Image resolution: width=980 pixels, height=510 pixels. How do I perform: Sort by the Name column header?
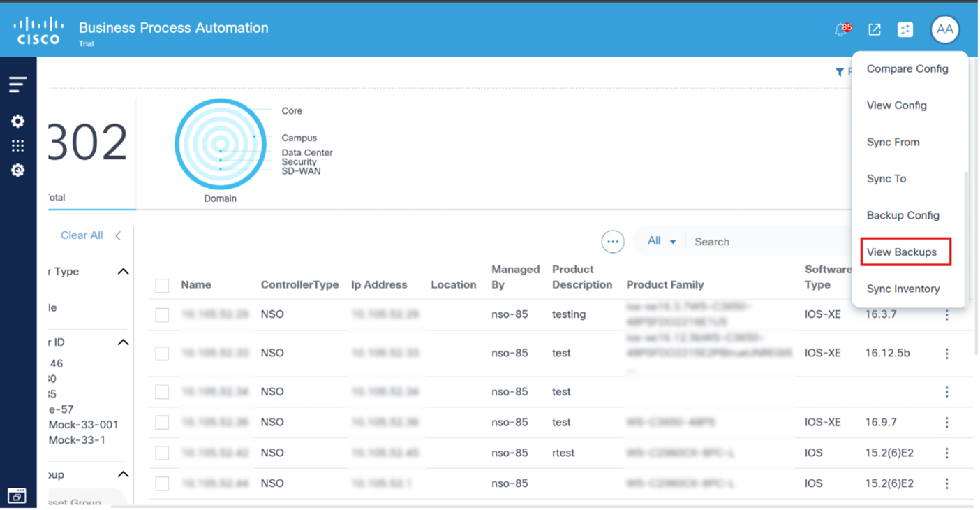[x=196, y=285]
